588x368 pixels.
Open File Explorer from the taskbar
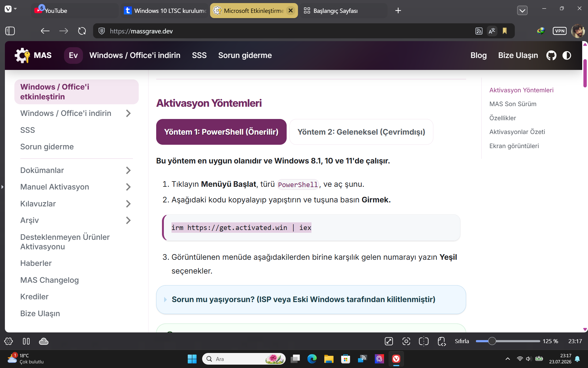tap(329, 359)
